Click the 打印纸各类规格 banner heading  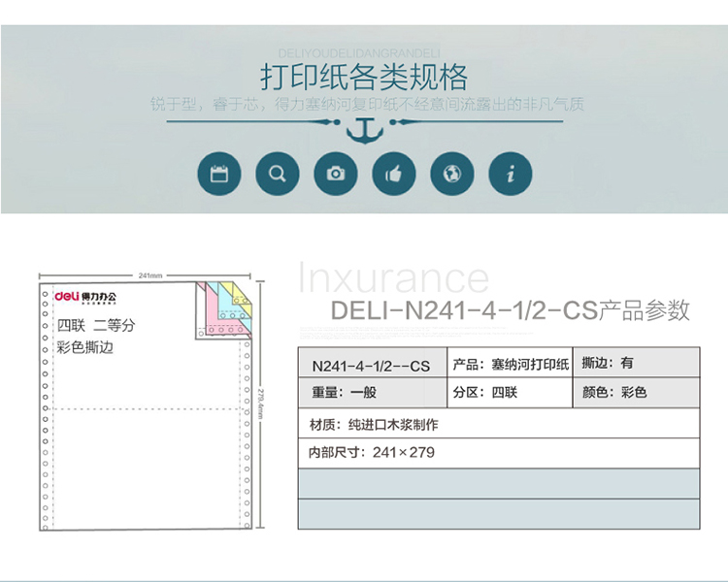364,77
